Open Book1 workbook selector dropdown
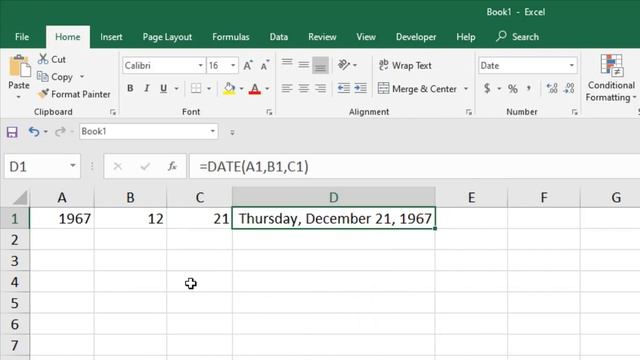 pyautogui.click(x=213, y=131)
